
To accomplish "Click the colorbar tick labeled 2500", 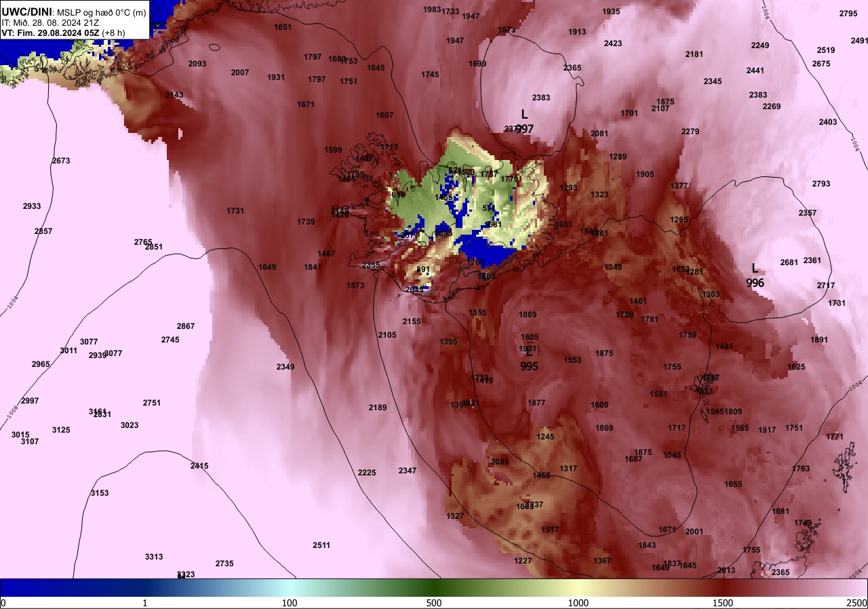I will (x=857, y=603).
